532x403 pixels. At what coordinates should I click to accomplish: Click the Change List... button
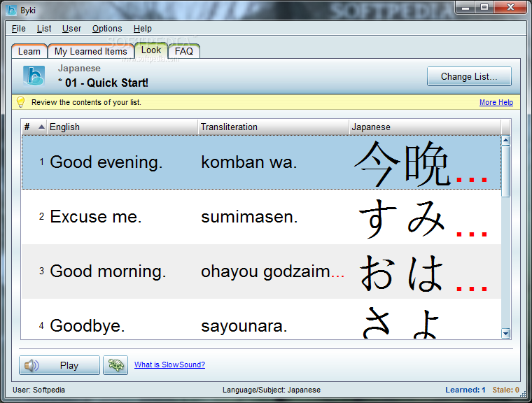[469, 76]
